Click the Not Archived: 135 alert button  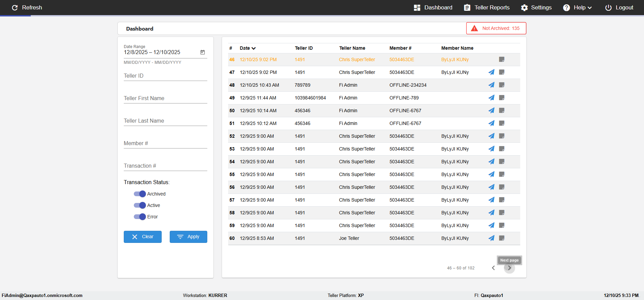coord(496,28)
